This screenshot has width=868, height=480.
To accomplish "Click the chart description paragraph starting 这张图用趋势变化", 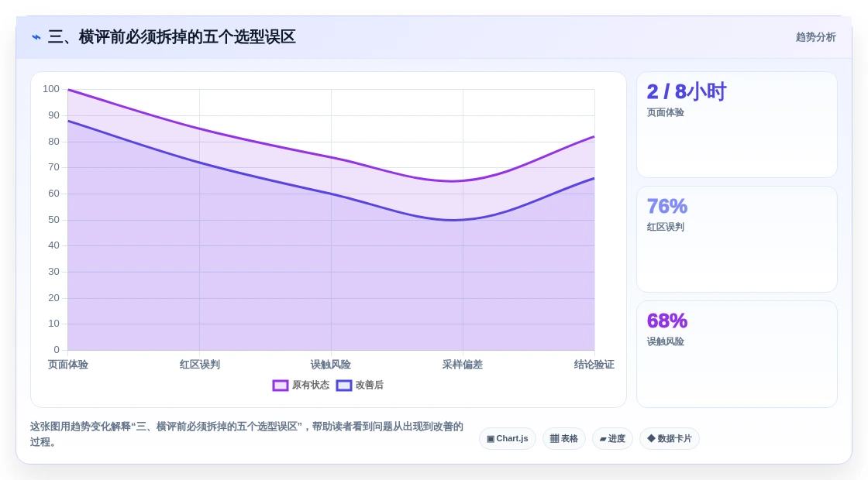I will pos(246,434).
